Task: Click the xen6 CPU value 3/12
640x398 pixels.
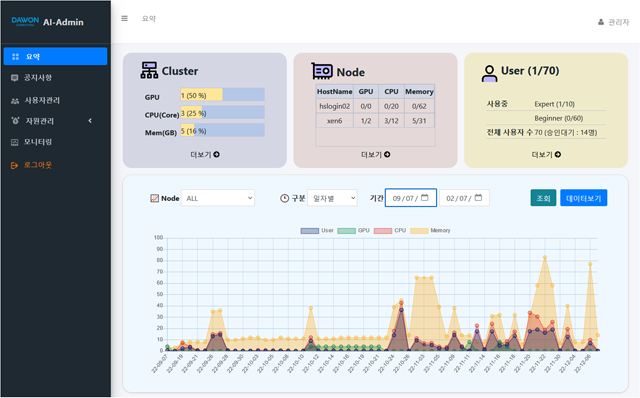Action: 391,121
